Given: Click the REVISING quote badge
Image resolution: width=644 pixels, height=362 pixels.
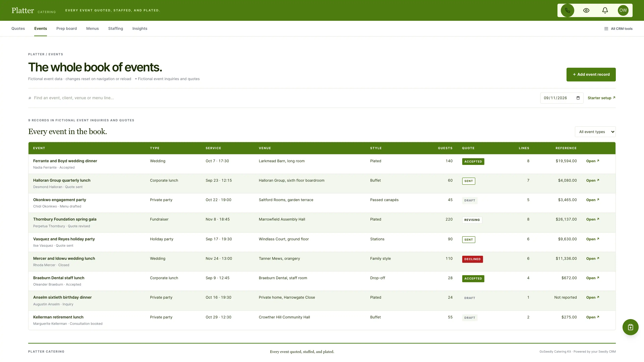Looking at the screenshot, I should coord(472,220).
